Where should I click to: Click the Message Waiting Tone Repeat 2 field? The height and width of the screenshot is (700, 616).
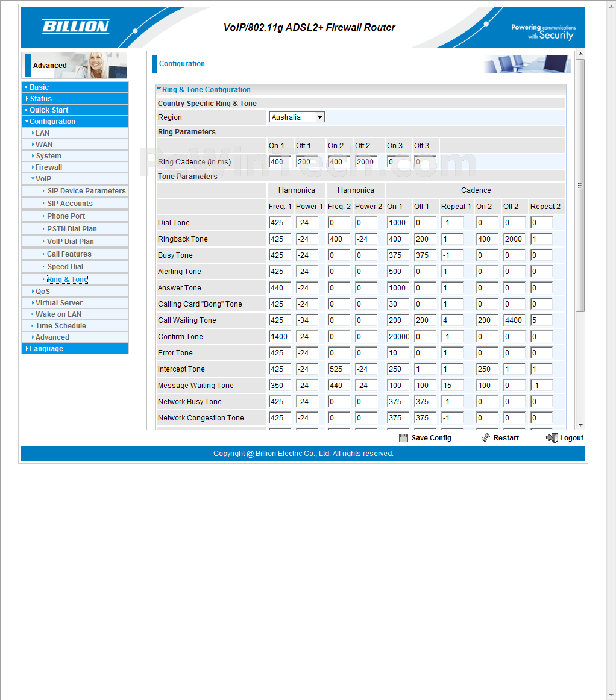coord(541,386)
